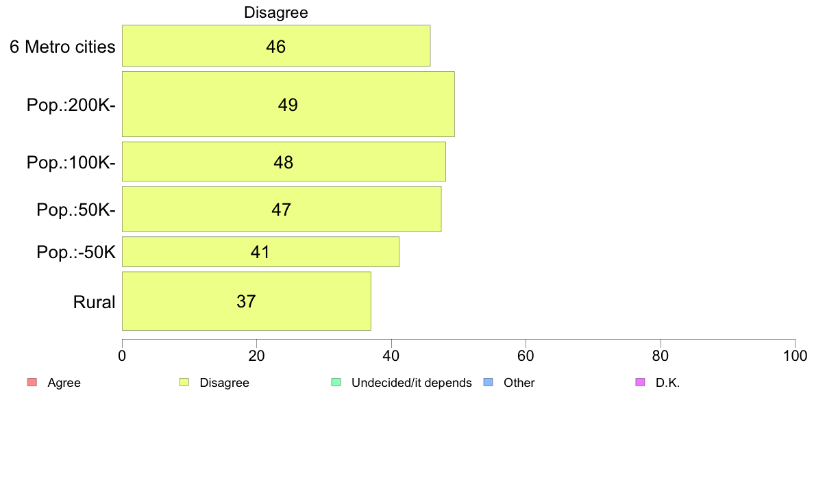Click the Agree legend text
The image size is (814, 504).
64,383
